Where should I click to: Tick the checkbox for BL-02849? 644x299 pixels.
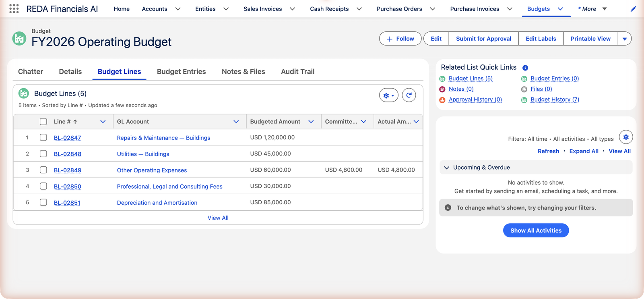click(x=43, y=170)
